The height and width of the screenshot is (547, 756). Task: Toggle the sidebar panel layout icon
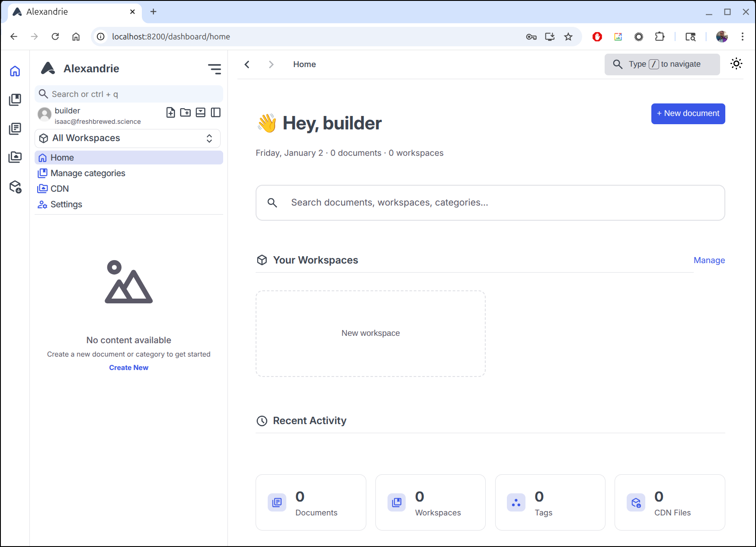pos(215,113)
